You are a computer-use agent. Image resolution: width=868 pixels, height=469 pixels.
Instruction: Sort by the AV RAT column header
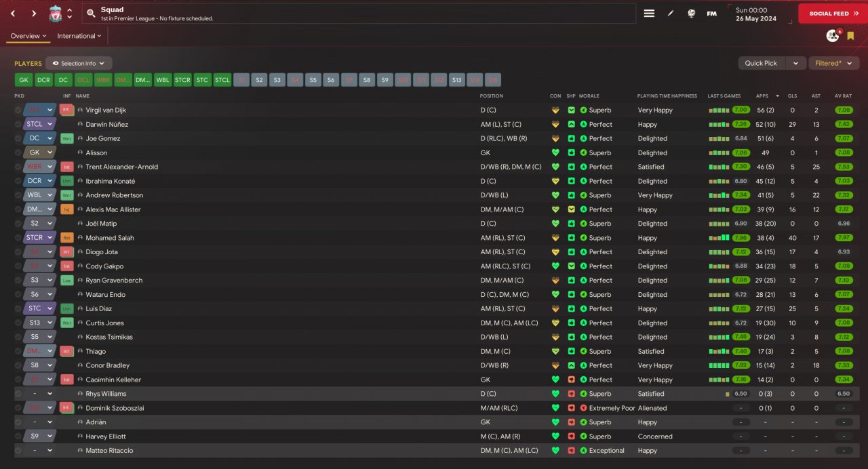(x=843, y=96)
